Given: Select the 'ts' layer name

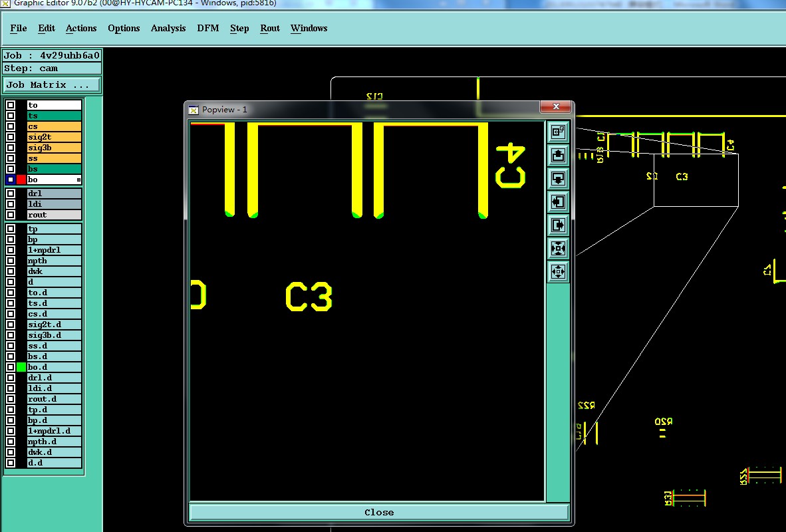Looking at the screenshot, I should pyautogui.click(x=54, y=115).
